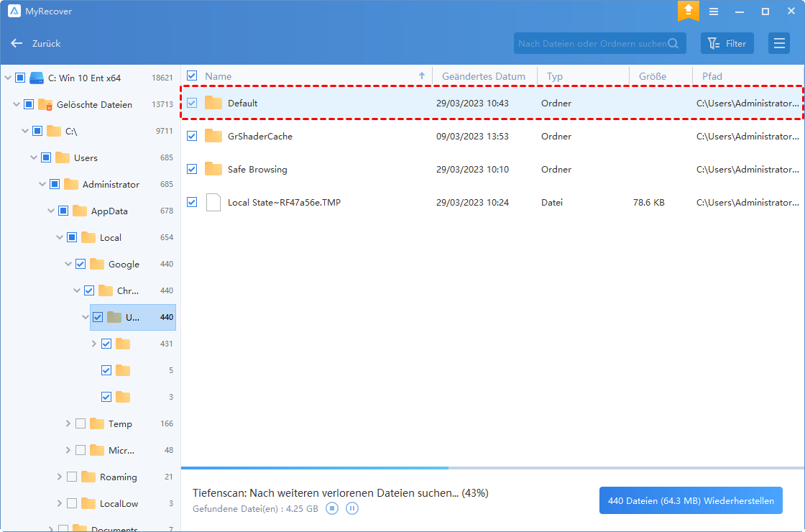Check the Micr... folder checkbox
Viewport: 805px width, 532px height.
click(x=80, y=450)
